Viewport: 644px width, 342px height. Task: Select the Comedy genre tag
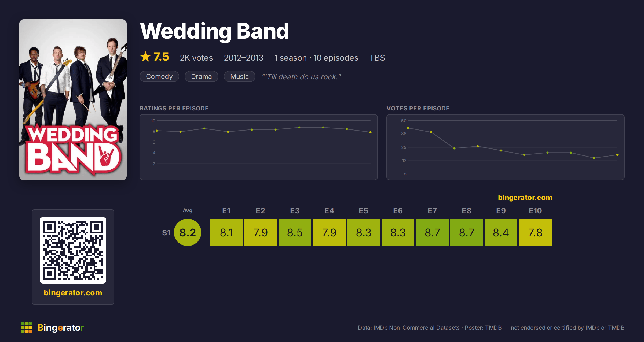[159, 76]
